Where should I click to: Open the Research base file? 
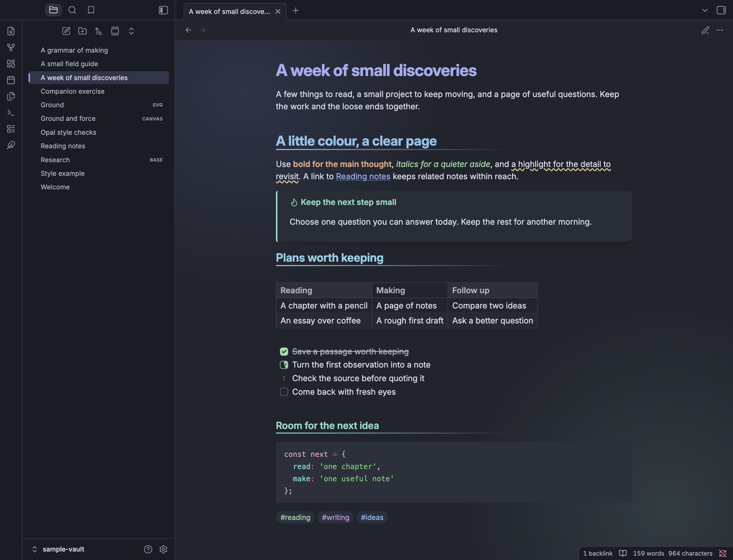tap(99, 160)
